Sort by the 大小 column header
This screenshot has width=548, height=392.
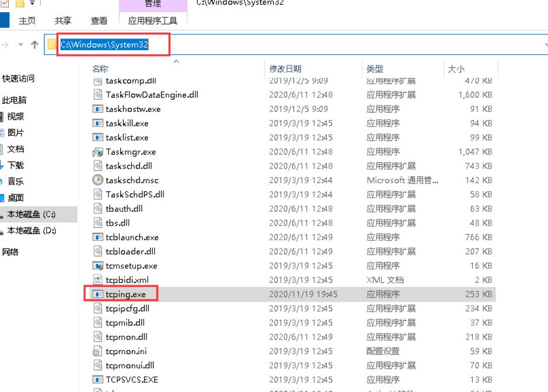click(456, 69)
